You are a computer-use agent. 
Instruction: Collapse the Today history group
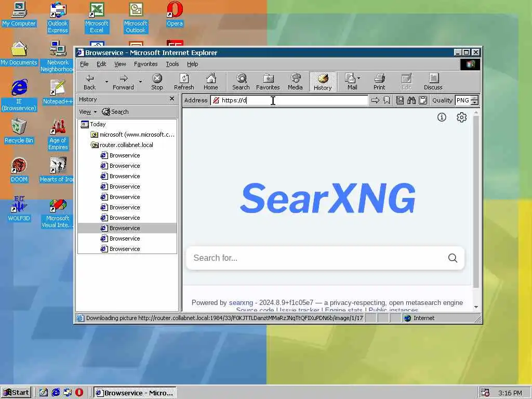(93, 124)
